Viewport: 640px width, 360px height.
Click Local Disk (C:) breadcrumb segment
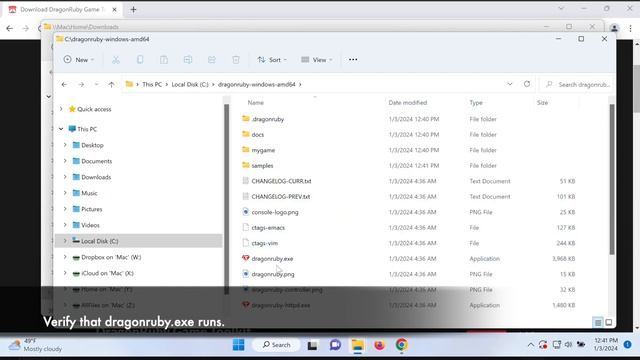tap(190, 84)
